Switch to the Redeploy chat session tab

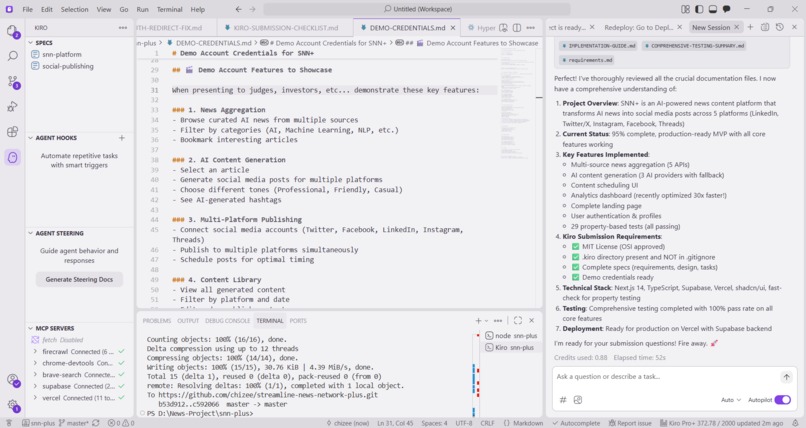pos(638,27)
